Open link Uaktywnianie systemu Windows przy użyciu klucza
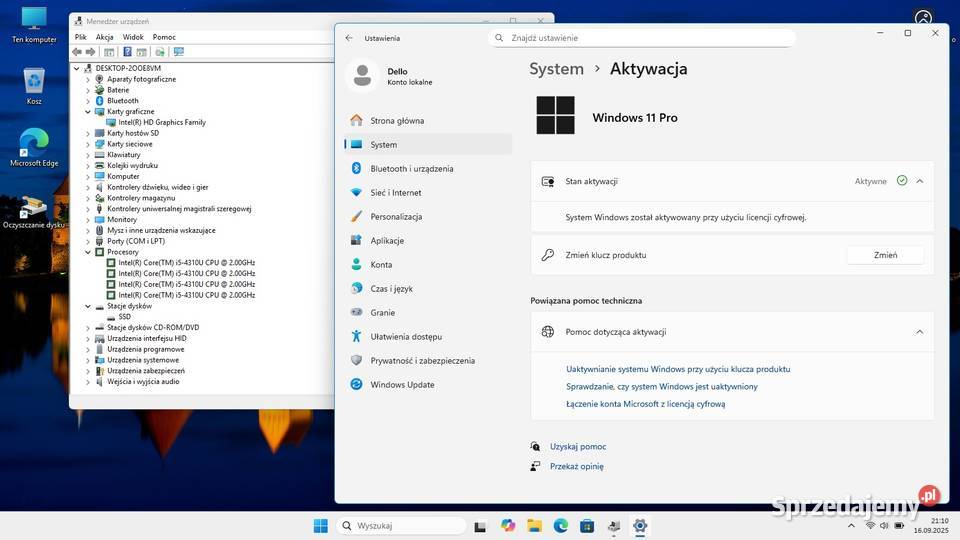Screen dimensions: 960x540 tap(678, 369)
